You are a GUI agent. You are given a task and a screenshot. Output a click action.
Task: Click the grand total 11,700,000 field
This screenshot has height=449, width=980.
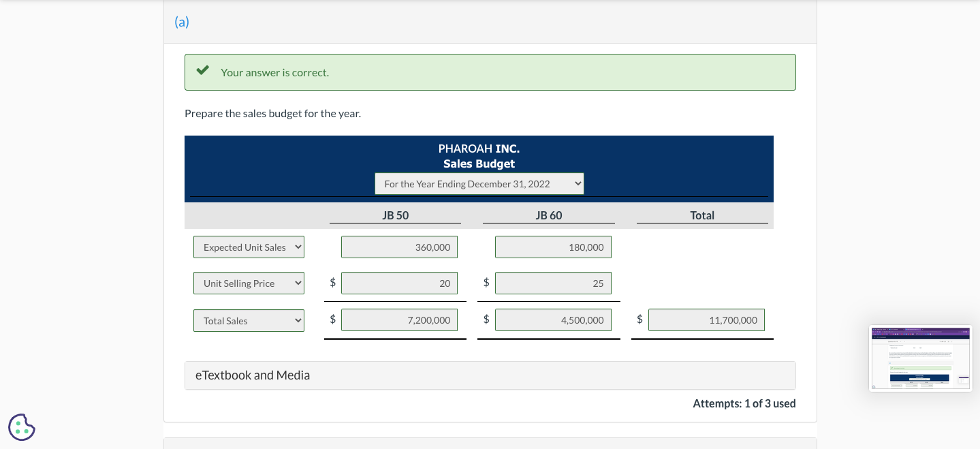[x=706, y=320]
